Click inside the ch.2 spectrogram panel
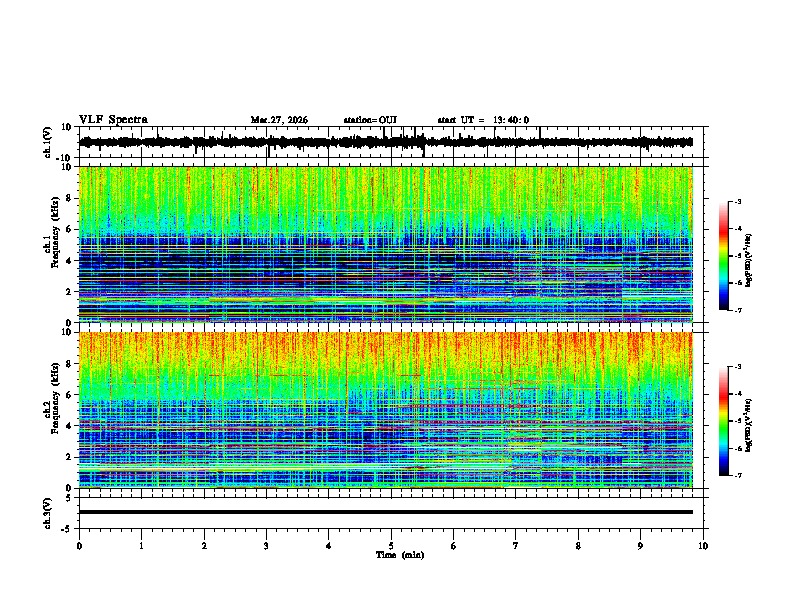 pos(386,410)
